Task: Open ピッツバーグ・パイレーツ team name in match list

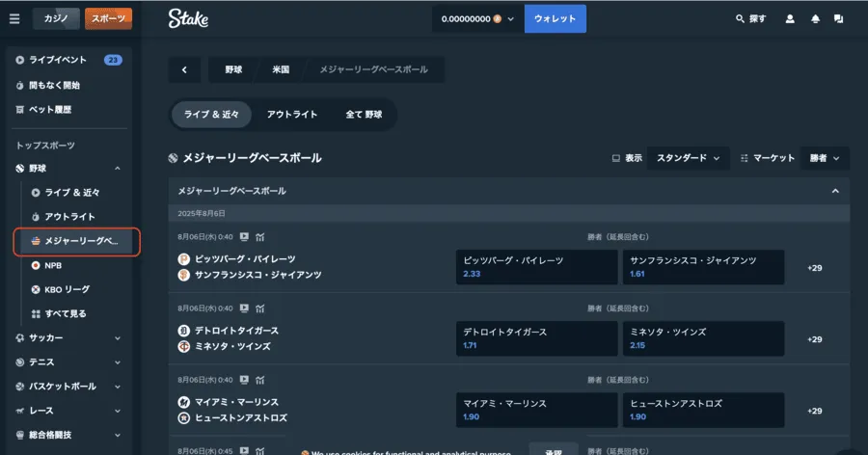Action: (245, 259)
